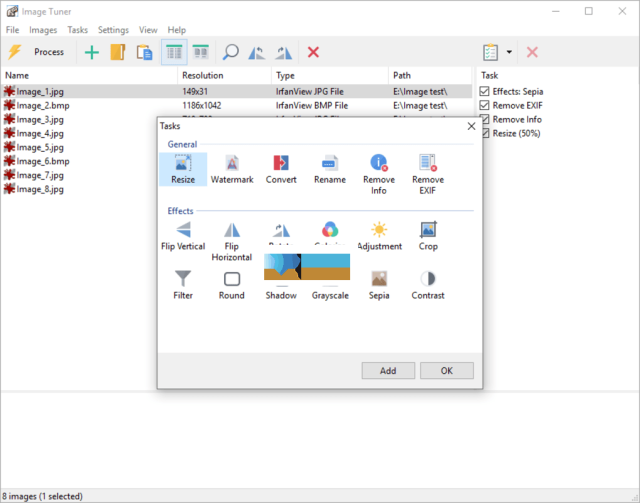Sort by the Path column header
This screenshot has height=503, width=640.
click(430, 76)
